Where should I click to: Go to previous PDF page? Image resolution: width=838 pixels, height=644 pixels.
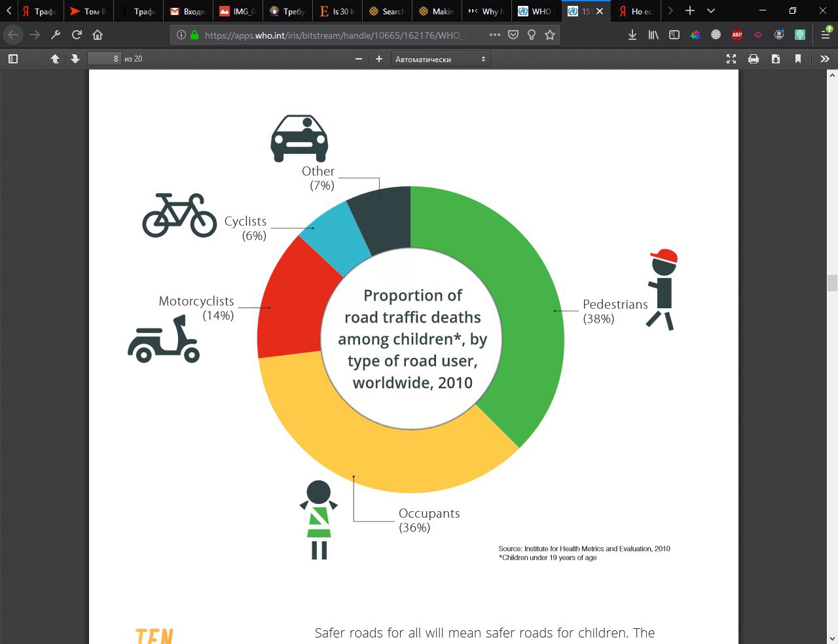[55, 59]
